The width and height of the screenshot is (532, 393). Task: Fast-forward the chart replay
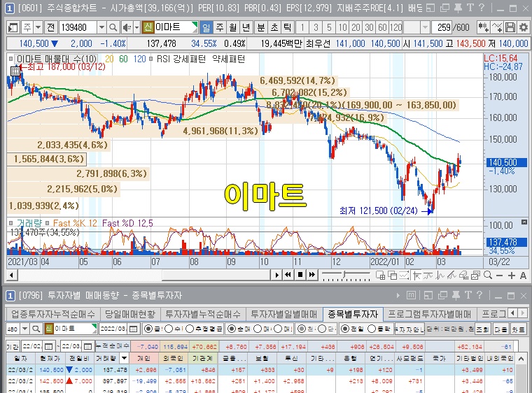(311, 275)
